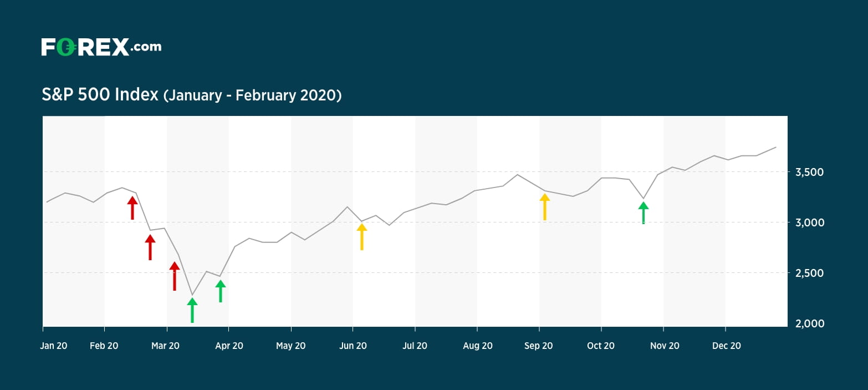Click the (January - February 2020) subtitle text
This screenshot has height=390, width=868.
[252, 95]
